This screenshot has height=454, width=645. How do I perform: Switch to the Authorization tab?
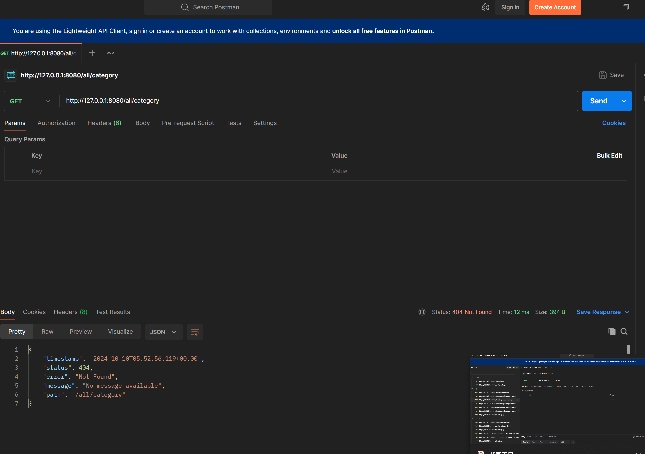56,123
